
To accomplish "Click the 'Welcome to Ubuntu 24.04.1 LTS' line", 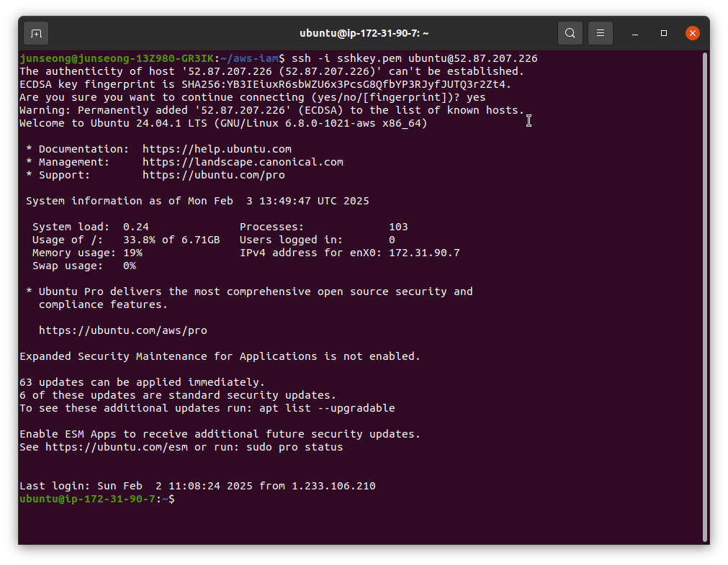I will 223,124.
